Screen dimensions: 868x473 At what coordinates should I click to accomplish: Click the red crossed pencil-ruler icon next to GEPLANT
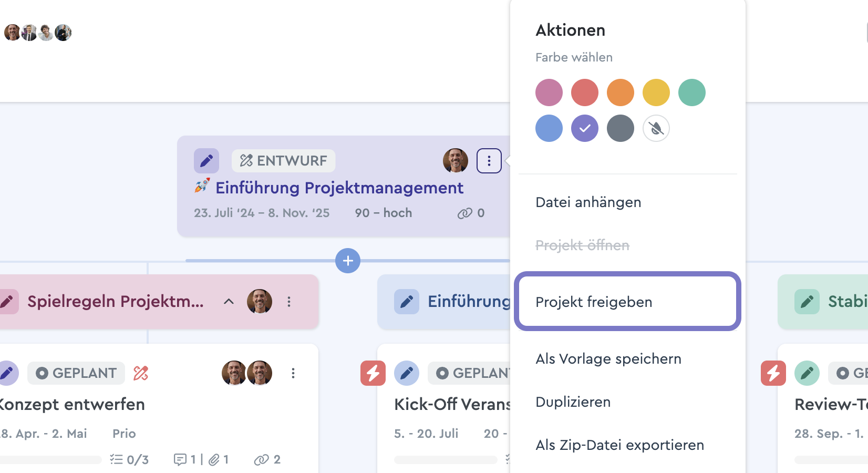(141, 373)
